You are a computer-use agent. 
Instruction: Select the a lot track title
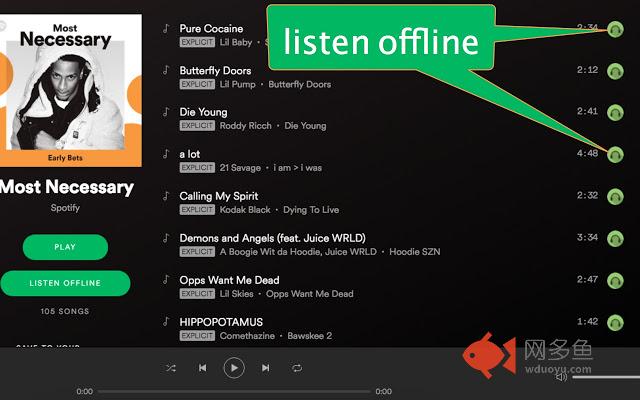[x=190, y=154]
